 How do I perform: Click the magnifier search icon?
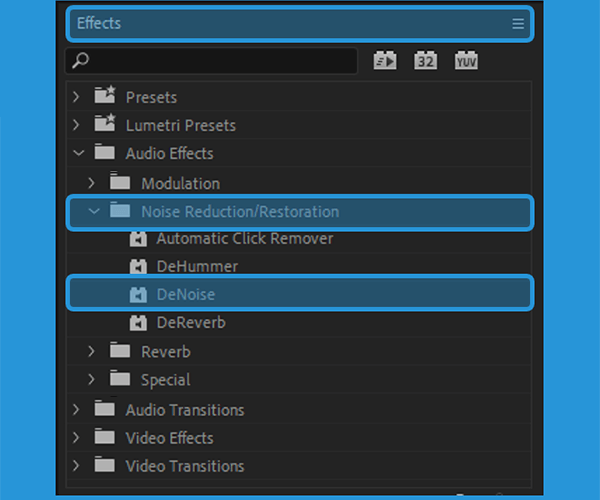tap(80, 60)
